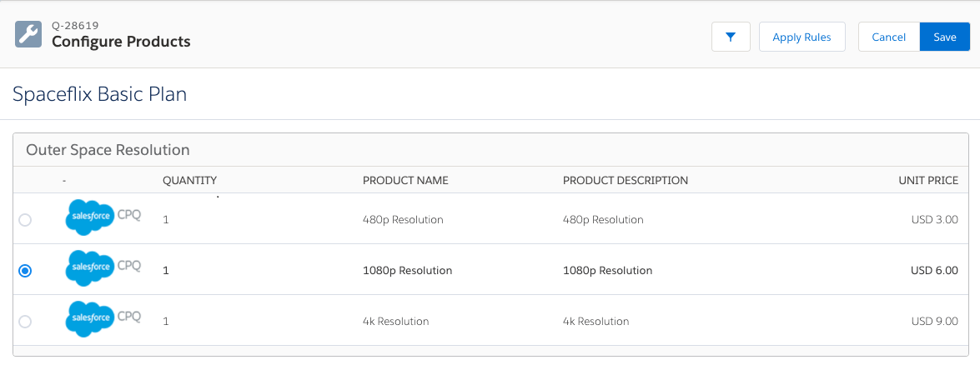Click the Quantity column header
Viewport: 980px width, 365px height.
tap(189, 180)
